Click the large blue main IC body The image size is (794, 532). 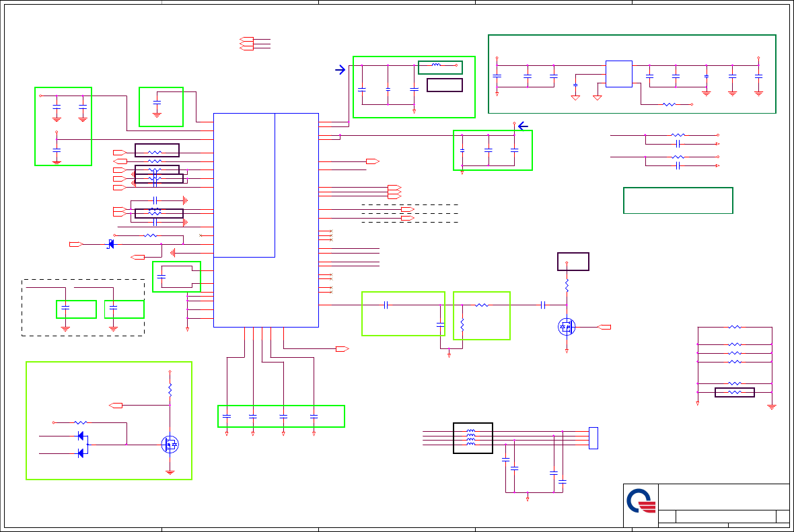(266, 220)
